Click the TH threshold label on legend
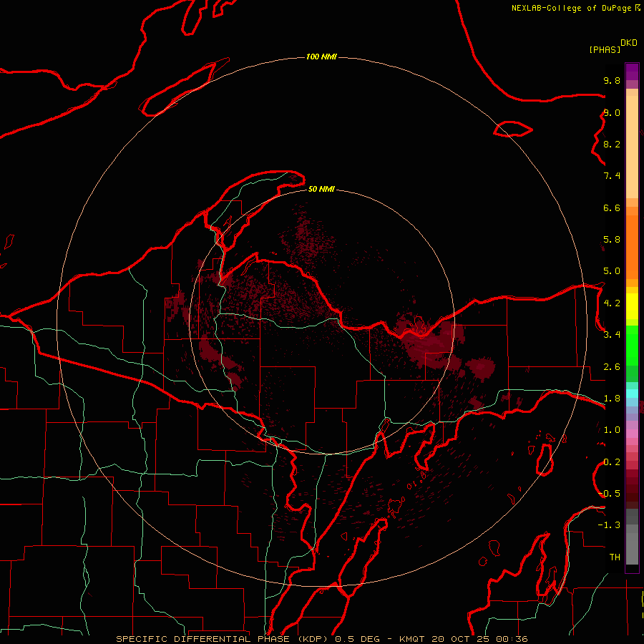644x644 pixels. pyautogui.click(x=615, y=557)
